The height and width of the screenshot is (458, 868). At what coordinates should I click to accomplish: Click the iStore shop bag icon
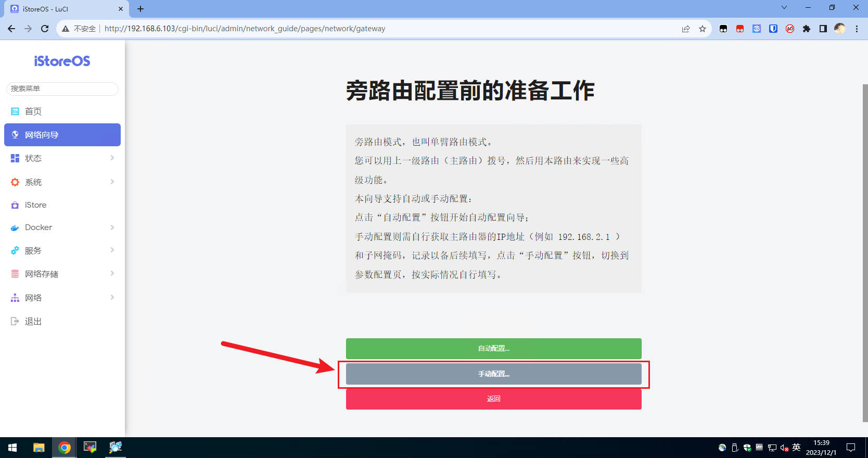(15, 205)
